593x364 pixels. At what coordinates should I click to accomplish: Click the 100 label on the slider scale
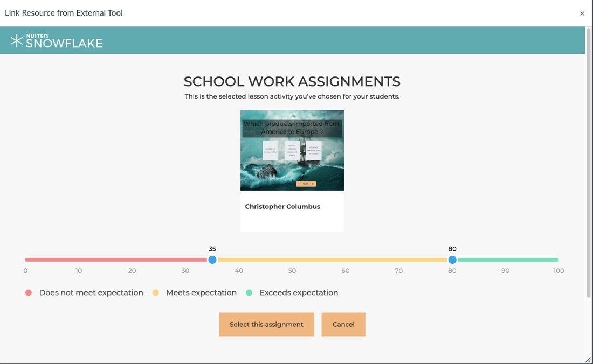(x=558, y=271)
